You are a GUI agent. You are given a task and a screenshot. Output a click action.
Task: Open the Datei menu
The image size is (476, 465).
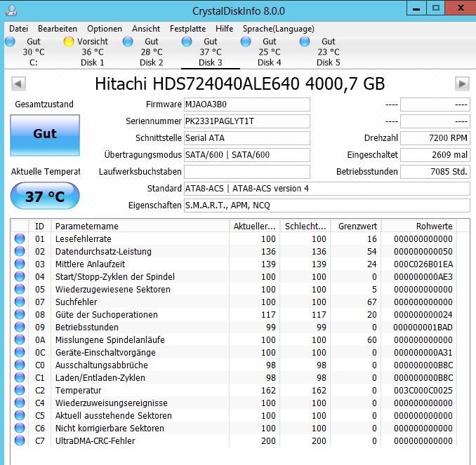[x=18, y=29]
